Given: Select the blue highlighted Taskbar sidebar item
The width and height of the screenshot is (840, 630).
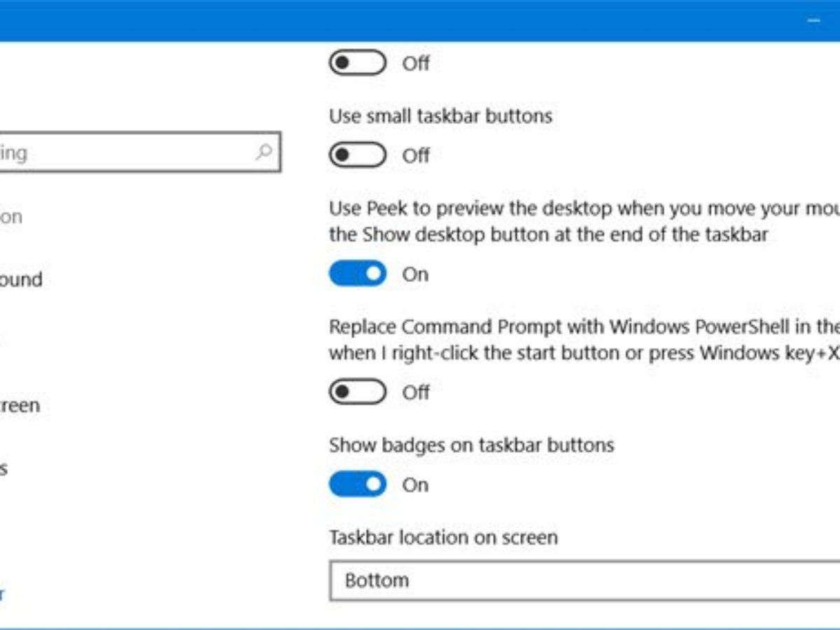Looking at the screenshot, I should coord(3,594).
